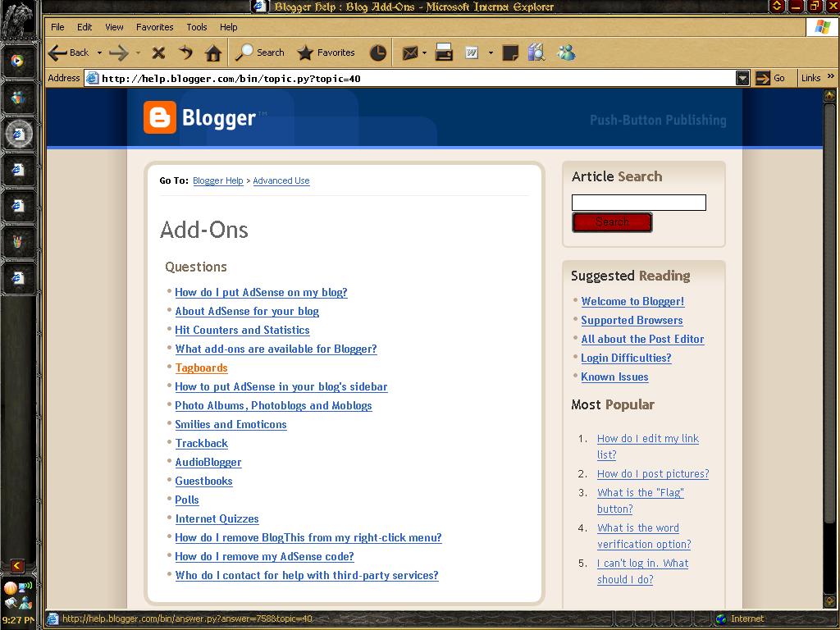840x630 pixels.
Task: Click the Article Search text field
Action: 638,203
